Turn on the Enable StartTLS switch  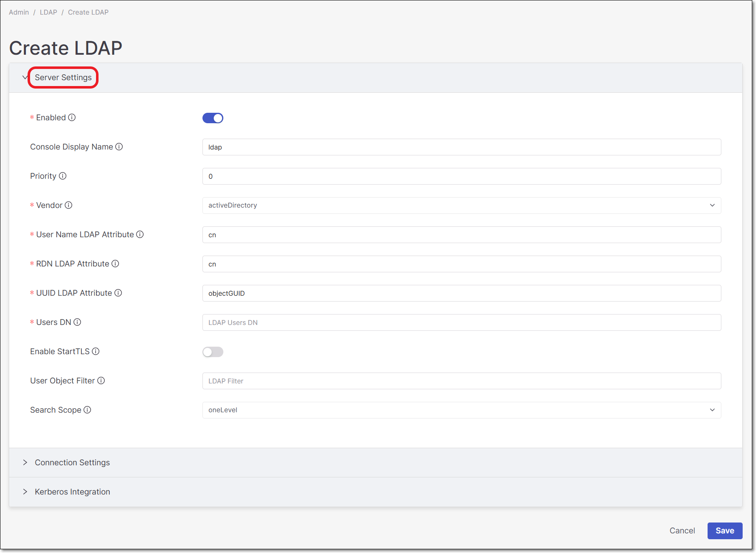213,352
